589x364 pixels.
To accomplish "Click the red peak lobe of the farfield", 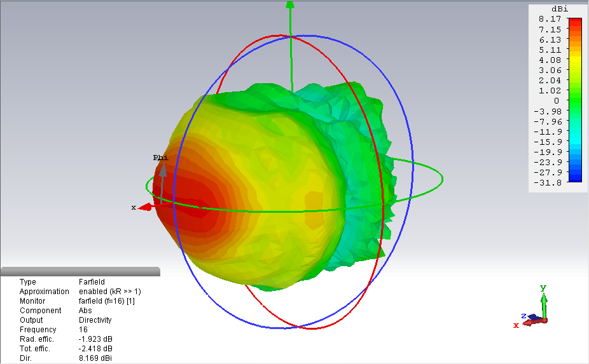I will (x=191, y=203).
